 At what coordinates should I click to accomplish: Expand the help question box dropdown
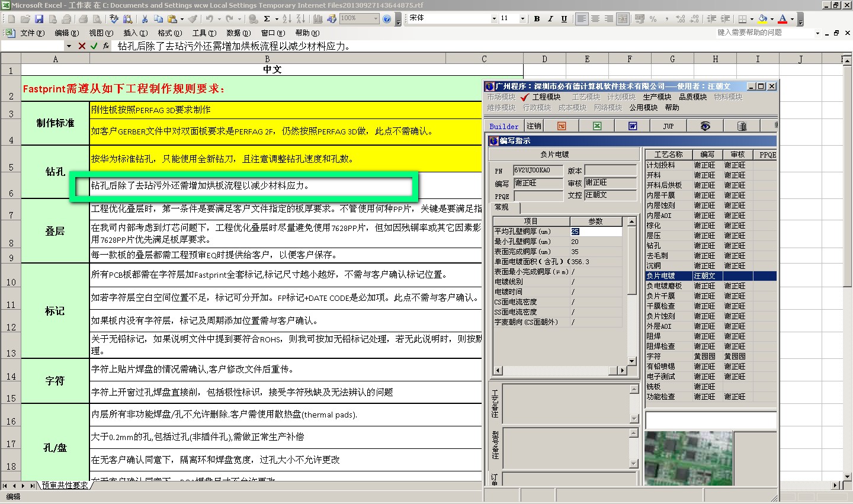[x=817, y=33]
